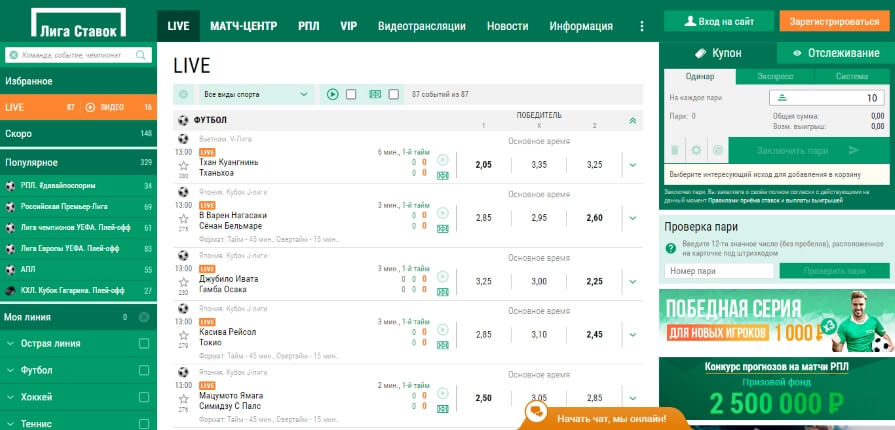This screenshot has width=895, height=430.
Task: Switch to Отслеживание tab
Action: [836, 53]
